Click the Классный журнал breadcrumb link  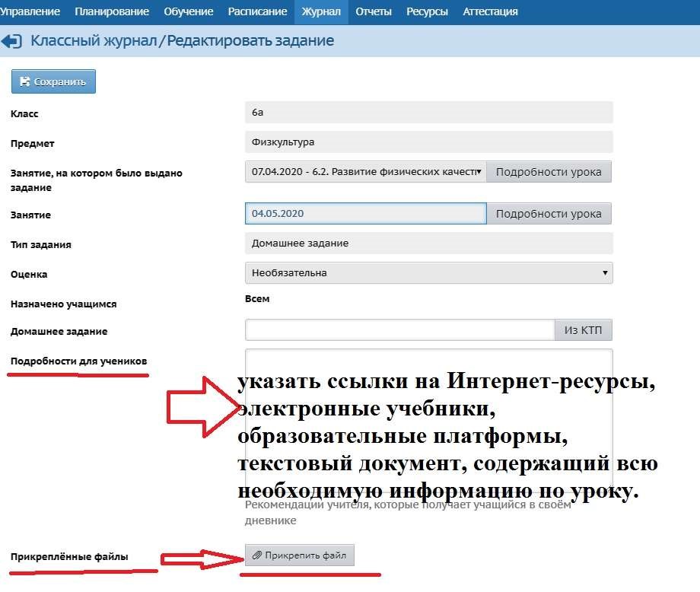point(94,40)
